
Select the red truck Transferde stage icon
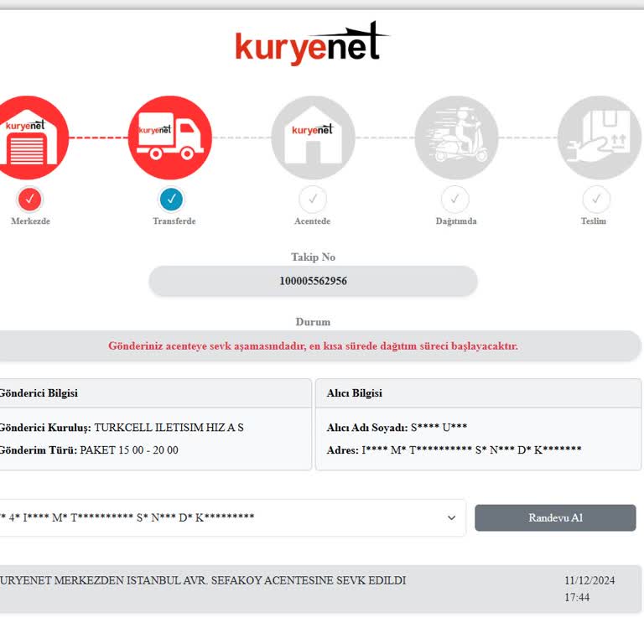point(170,138)
